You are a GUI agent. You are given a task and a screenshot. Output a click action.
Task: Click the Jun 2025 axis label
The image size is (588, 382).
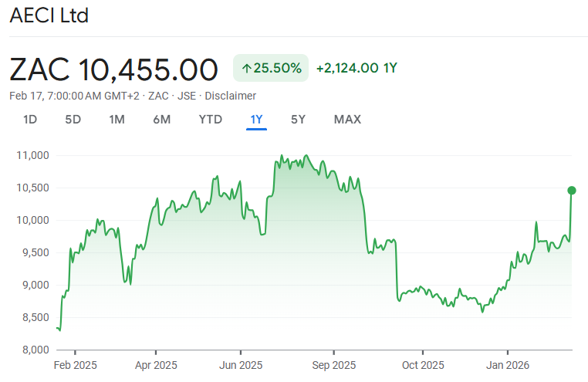(x=241, y=365)
